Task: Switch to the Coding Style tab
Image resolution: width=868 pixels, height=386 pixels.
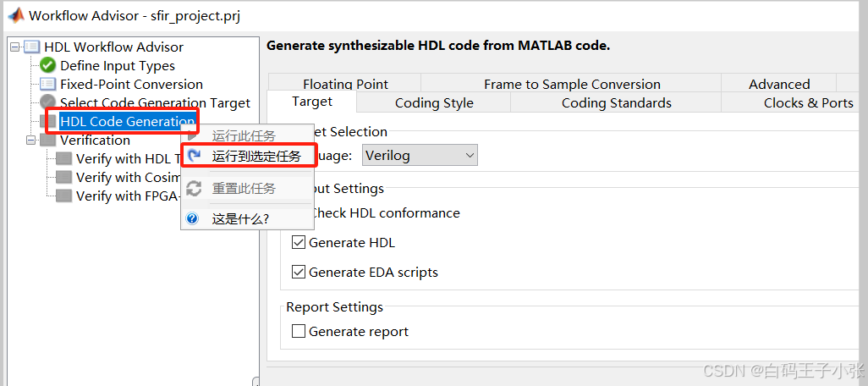Action: click(434, 103)
